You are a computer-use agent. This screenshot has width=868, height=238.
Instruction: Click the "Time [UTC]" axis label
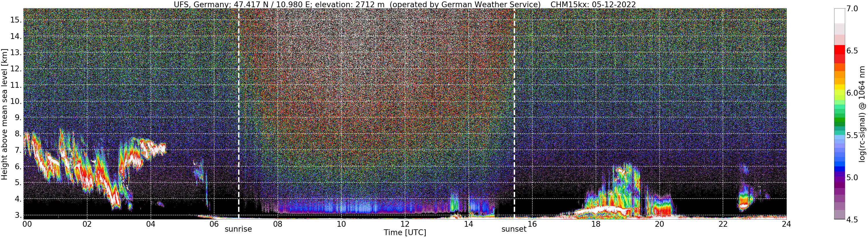pyautogui.click(x=405, y=233)
